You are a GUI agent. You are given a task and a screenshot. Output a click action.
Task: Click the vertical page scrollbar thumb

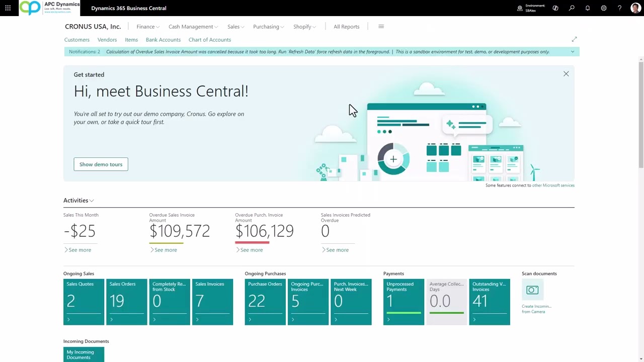click(x=641, y=115)
